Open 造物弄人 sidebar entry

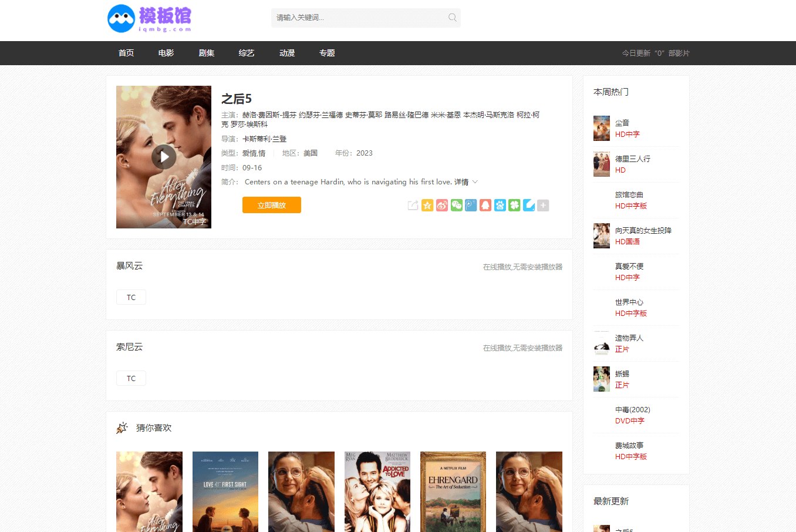(x=629, y=338)
